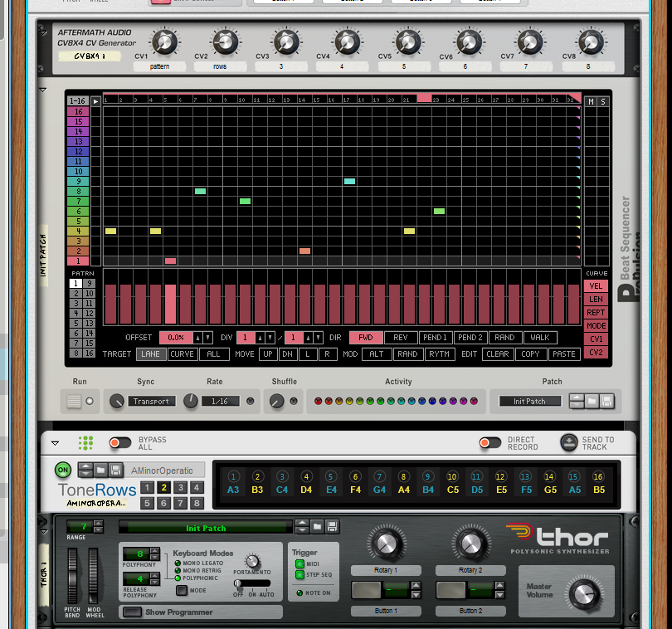Click the CV1 pattern knob
This screenshot has width=672, height=629.
pos(164,42)
